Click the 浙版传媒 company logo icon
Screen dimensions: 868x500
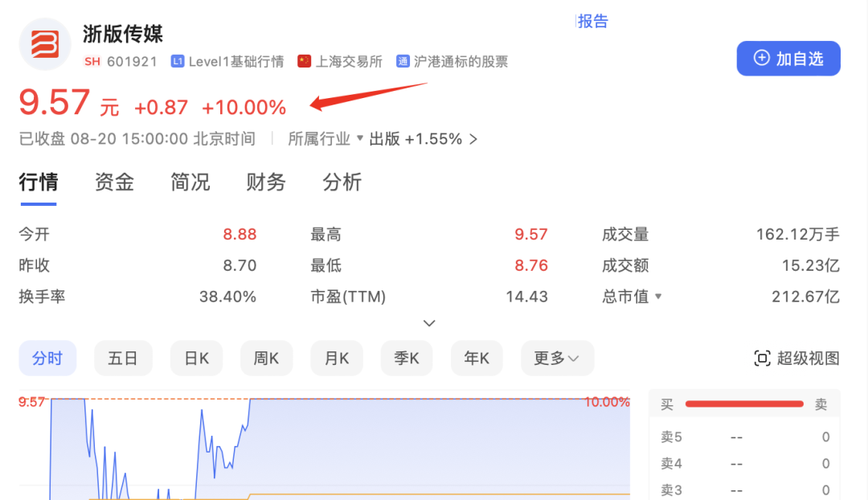pyautogui.click(x=45, y=44)
